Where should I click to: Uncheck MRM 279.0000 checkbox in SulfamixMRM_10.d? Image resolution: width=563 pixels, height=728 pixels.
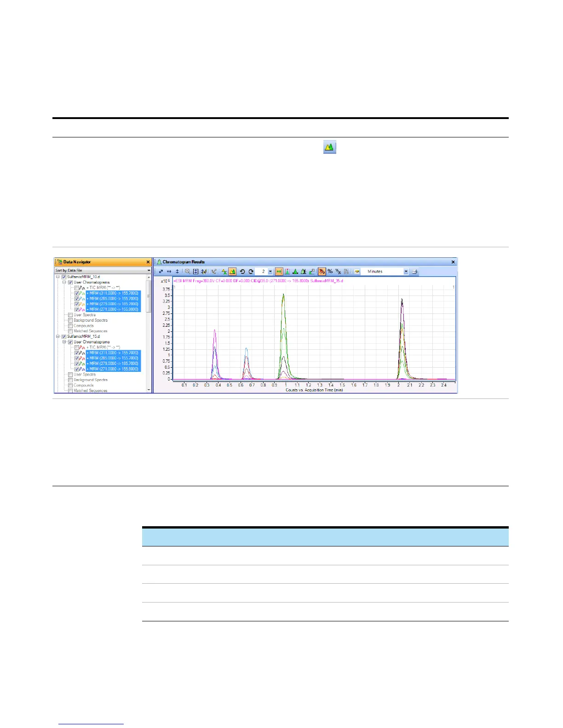pos(77,304)
